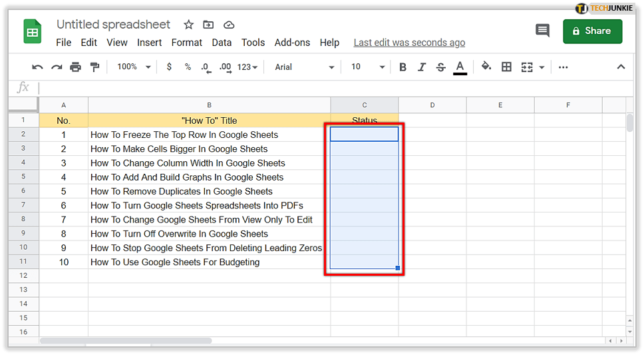The width and height of the screenshot is (644, 355).
Task: Open the font size 10 dropdown
Action: (x=368, y=67)
